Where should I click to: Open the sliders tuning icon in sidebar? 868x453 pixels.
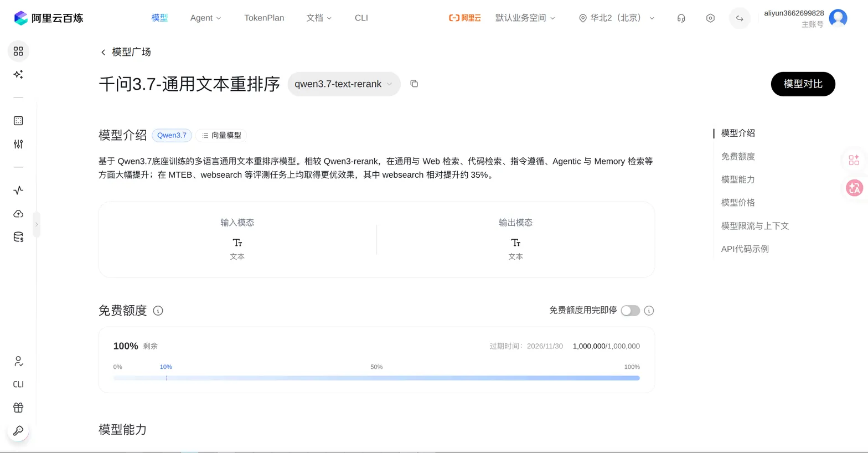tap(18, 144)
